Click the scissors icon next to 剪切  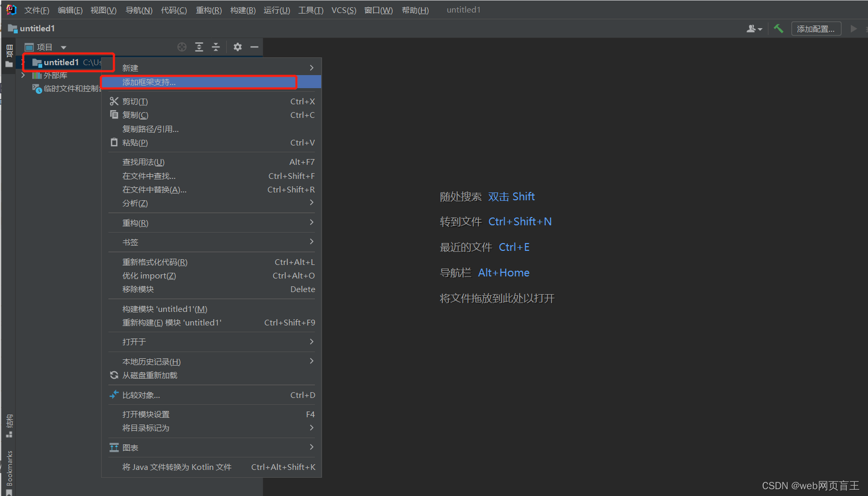pos(114,101)
